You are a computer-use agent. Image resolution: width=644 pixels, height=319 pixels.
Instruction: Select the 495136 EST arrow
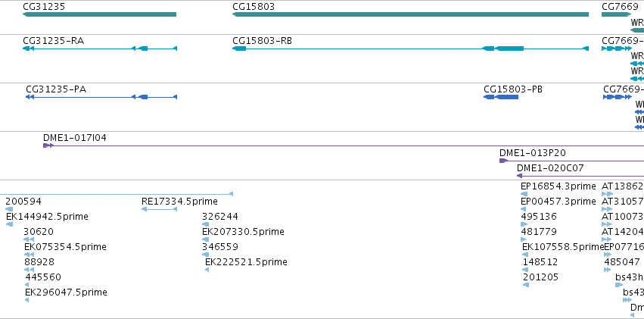[x=524, y=224]
